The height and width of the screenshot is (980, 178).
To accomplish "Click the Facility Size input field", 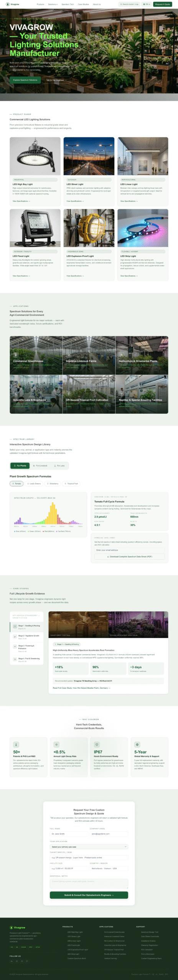I will coord(69,869).
